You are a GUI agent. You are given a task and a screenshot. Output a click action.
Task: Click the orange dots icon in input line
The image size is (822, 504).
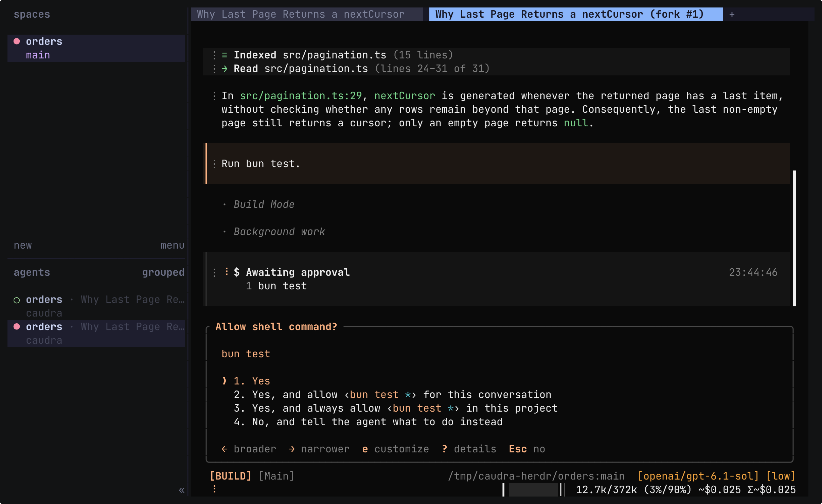pyautogui.click(x=214, y=489)
